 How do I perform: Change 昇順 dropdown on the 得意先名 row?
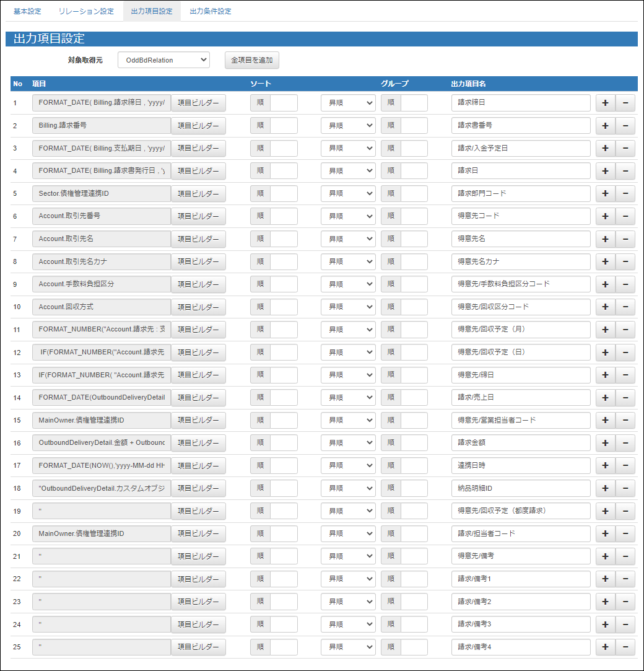tap(347, 239)
